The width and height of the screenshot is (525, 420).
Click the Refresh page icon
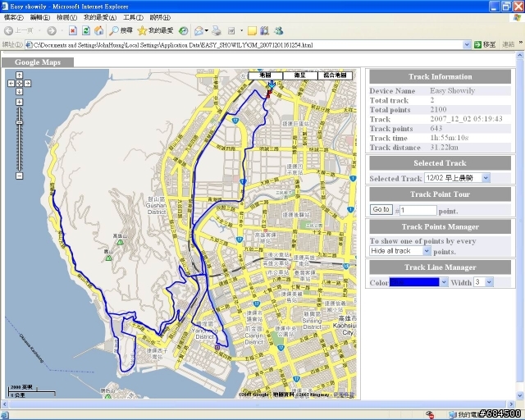pos(86,31)
